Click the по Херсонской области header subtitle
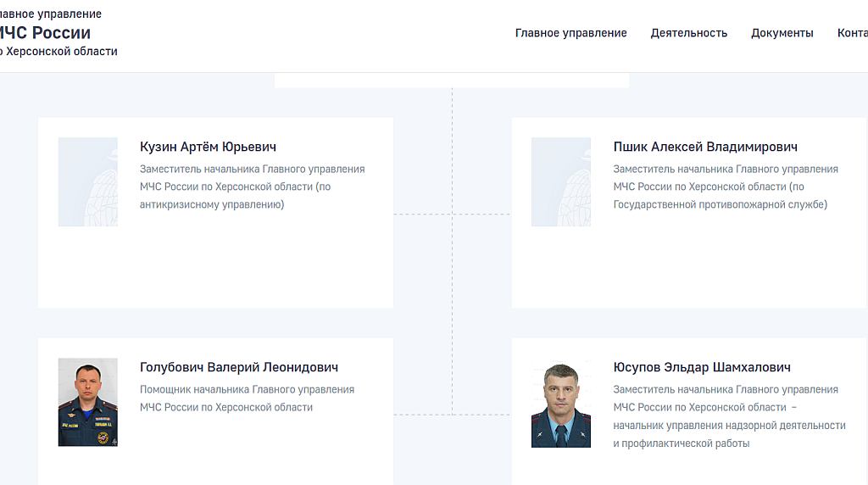 coord(58,52)
